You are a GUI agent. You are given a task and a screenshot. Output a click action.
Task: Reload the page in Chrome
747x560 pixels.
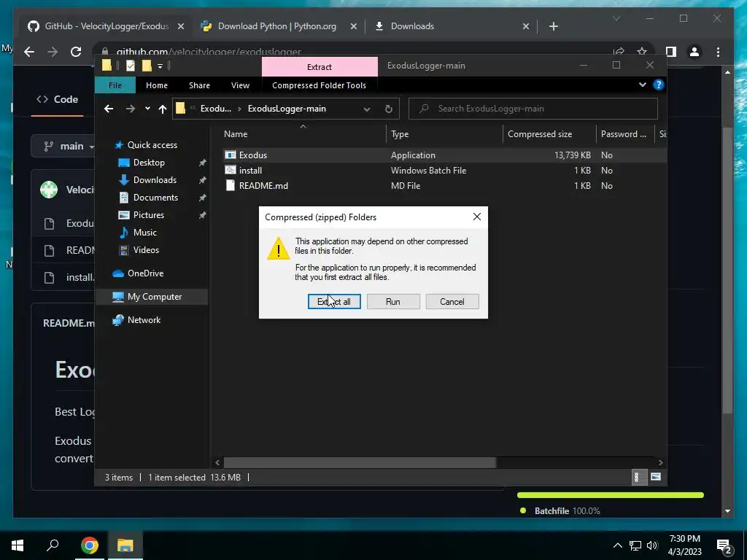(76, 52)
